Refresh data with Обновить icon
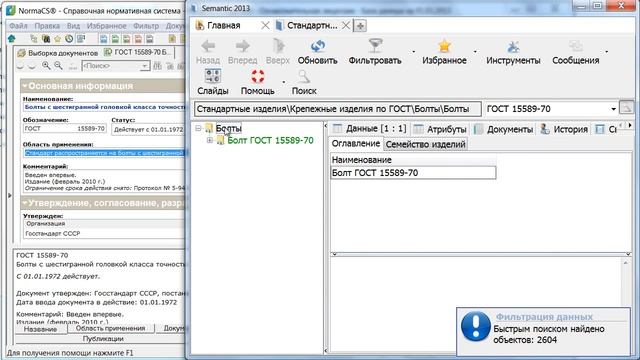 click(x=317, y=46)
